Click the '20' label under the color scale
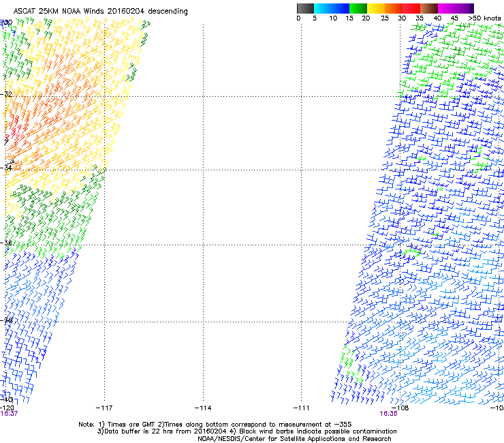 [366, 18]
